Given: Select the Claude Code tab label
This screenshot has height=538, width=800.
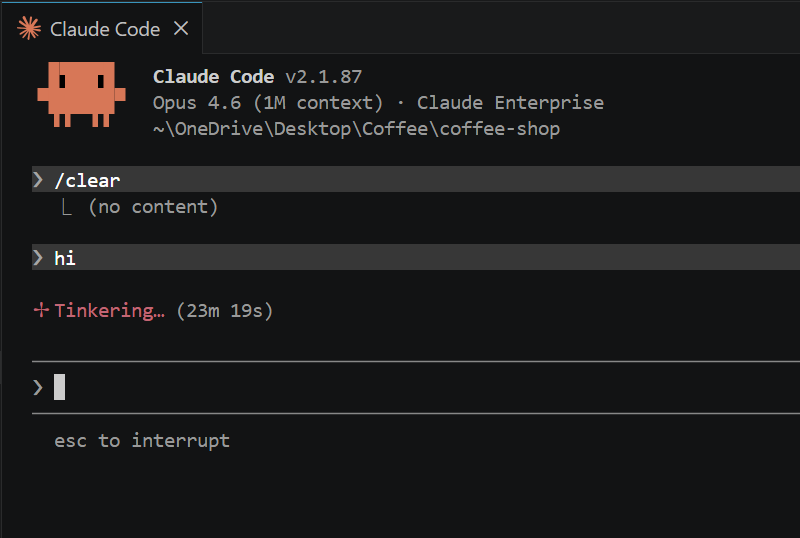Looking at the screenshot, I should point(105,29).
